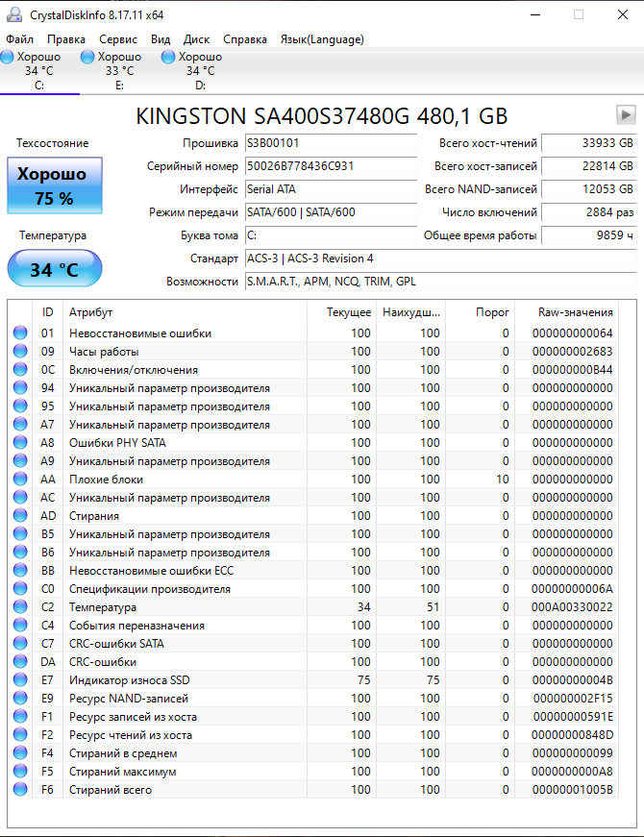Click status orb for Индикатор износа SSD

pyautogui.click(x=20, y=680)
